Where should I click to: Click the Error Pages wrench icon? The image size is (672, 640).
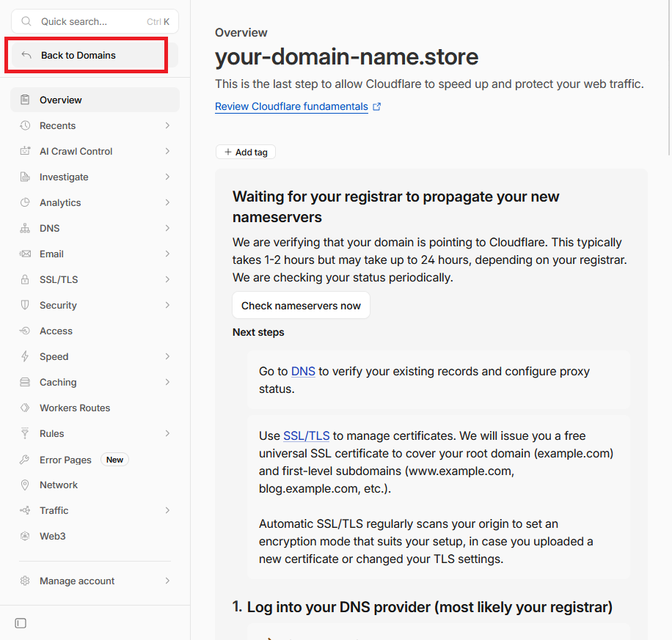coord(25,460)
